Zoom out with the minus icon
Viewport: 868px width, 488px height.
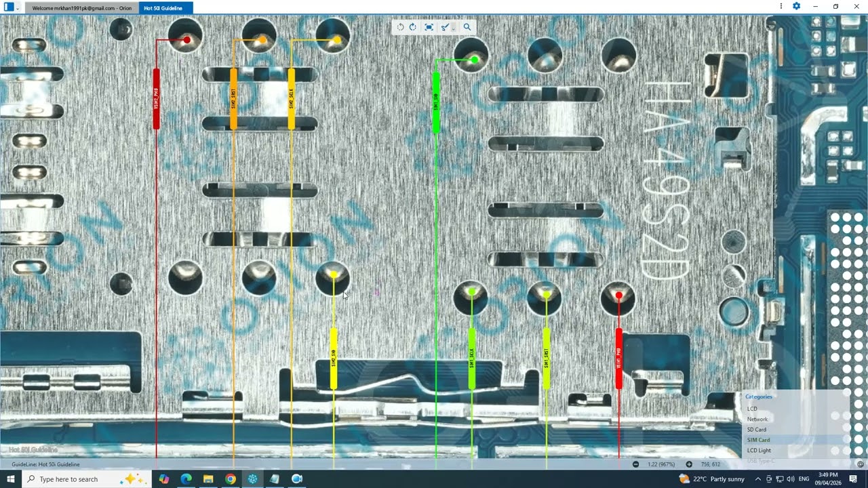coord(635,464)
